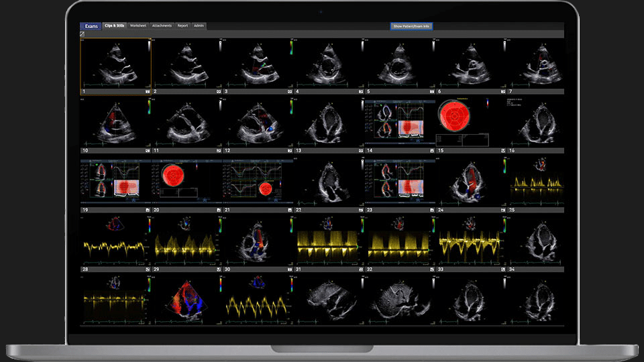
Task: Select the Admin tab
Action: tap(199, 26)
